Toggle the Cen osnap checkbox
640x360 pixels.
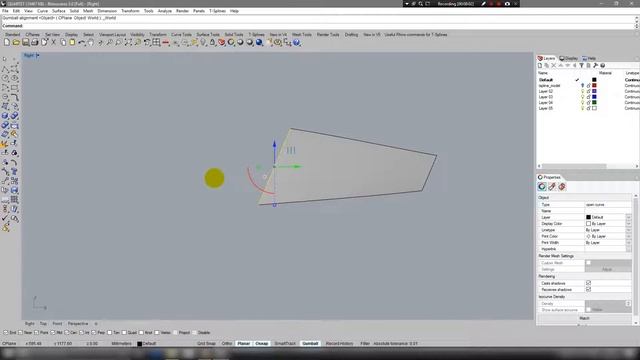pos(67,333)
